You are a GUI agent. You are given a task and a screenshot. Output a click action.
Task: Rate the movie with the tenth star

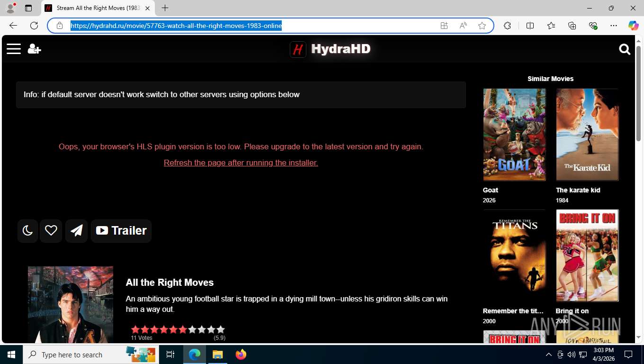click(x=221, y=329)
